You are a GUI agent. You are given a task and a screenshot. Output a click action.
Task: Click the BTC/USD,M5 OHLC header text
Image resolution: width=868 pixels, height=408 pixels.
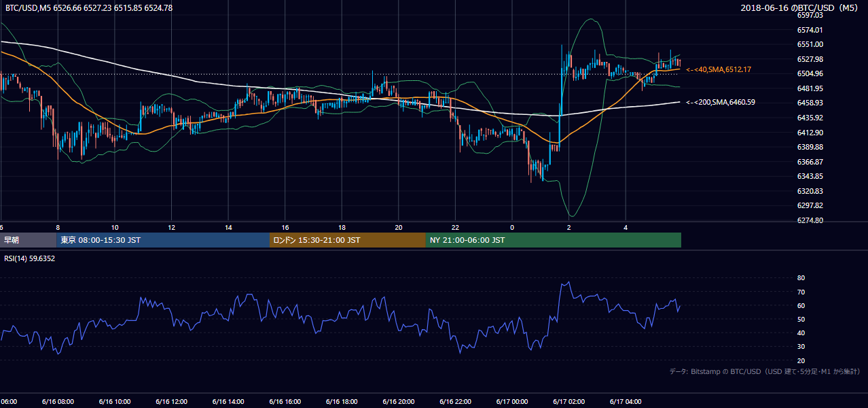coord(89,8)
